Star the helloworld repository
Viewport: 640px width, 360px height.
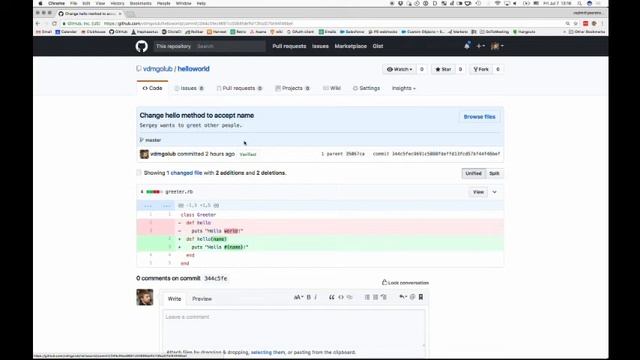tap(443, 69)
